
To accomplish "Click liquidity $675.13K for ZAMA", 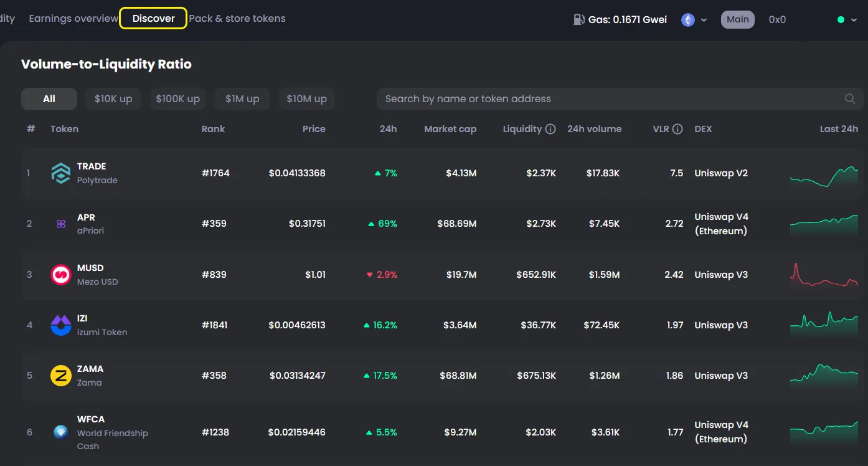I will [537, 376].
